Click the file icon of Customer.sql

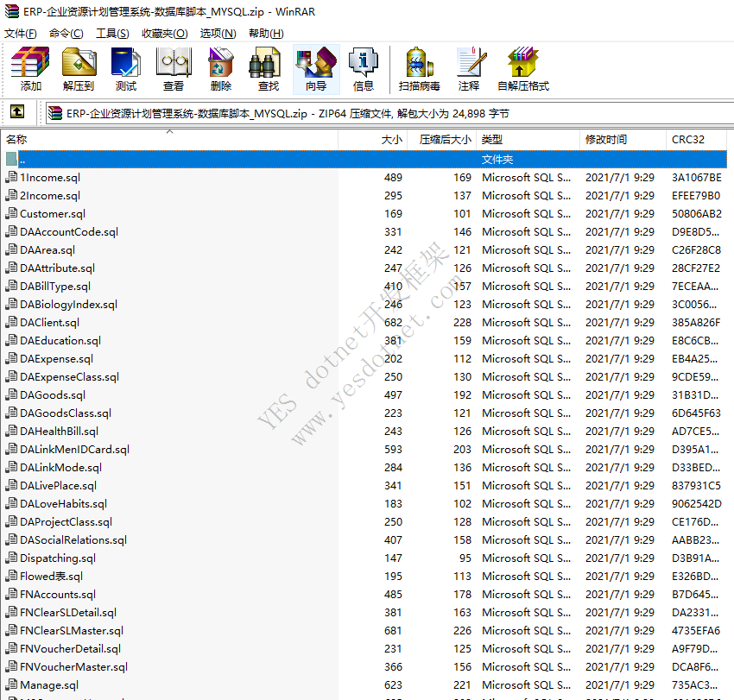coord(10,214)
